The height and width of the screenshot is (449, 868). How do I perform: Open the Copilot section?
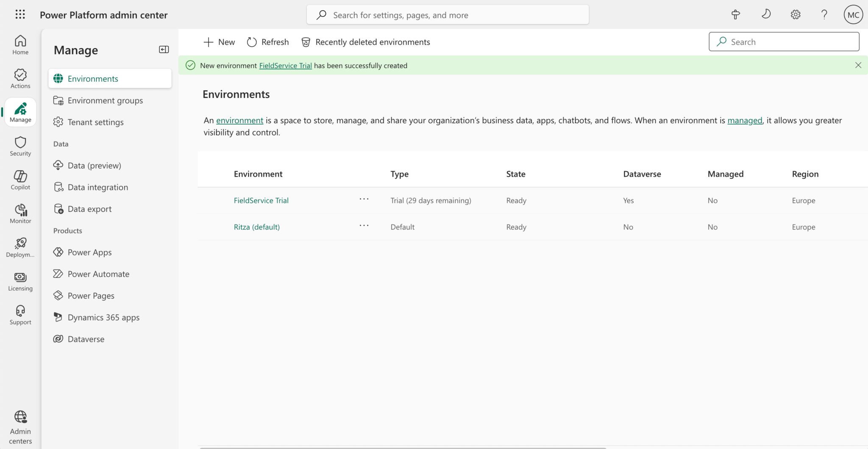(x=20, y=180)
